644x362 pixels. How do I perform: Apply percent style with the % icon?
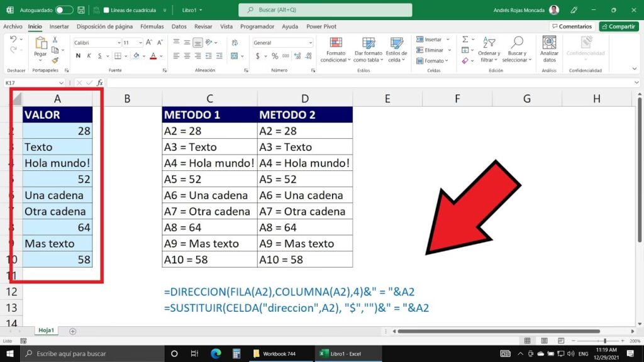tap(269, 56)
